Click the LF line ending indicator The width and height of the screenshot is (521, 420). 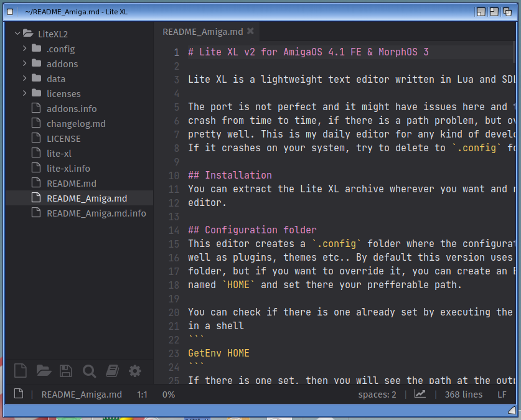point(502,394)
